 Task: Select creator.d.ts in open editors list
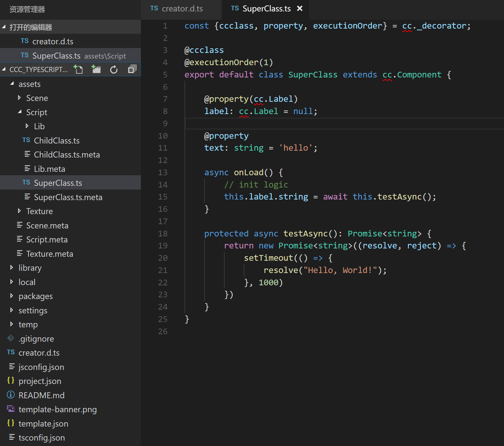[53, 42]
